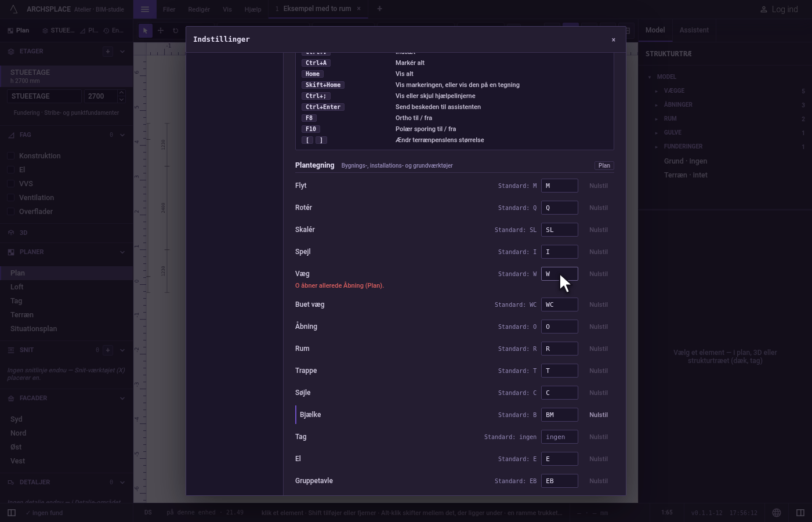
Task: Click Nulstil for the Væg shortcut
Action: pyautogui.click(x=599, y=274)
